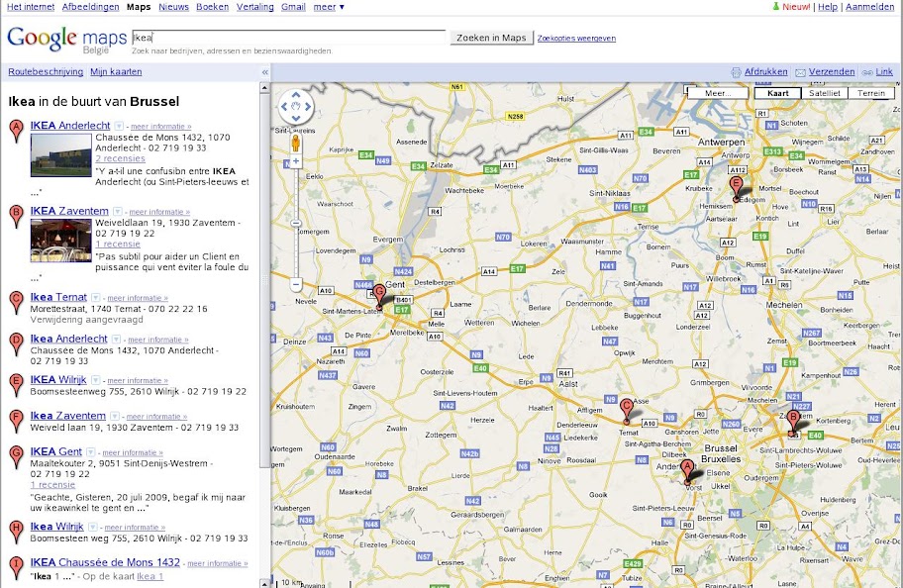Image resolution: width=903 pixels, height=588 pixels.
Task: Click the green Nieuw flask icon
Action: point(775,6)
